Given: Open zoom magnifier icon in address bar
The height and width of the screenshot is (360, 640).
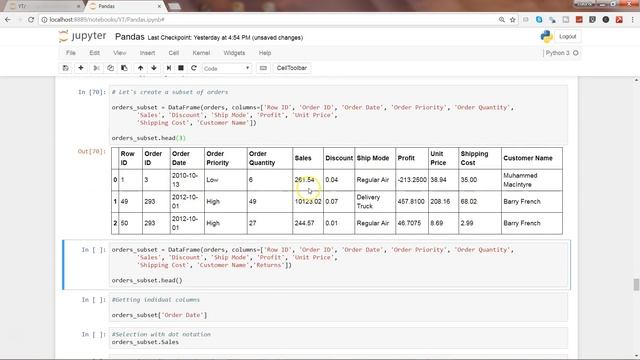Looking at the screenshot, I should tap(502, 20).
